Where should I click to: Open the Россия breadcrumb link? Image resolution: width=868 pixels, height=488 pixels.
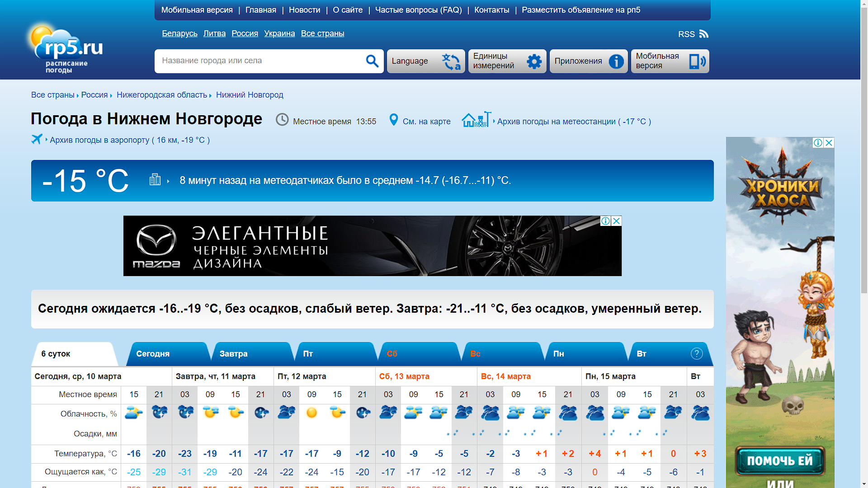pyautogui.click(x=94, y=95)
